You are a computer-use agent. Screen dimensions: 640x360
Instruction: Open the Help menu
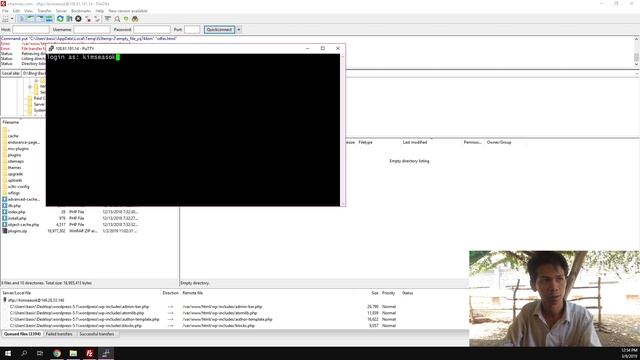pos(100,11)
